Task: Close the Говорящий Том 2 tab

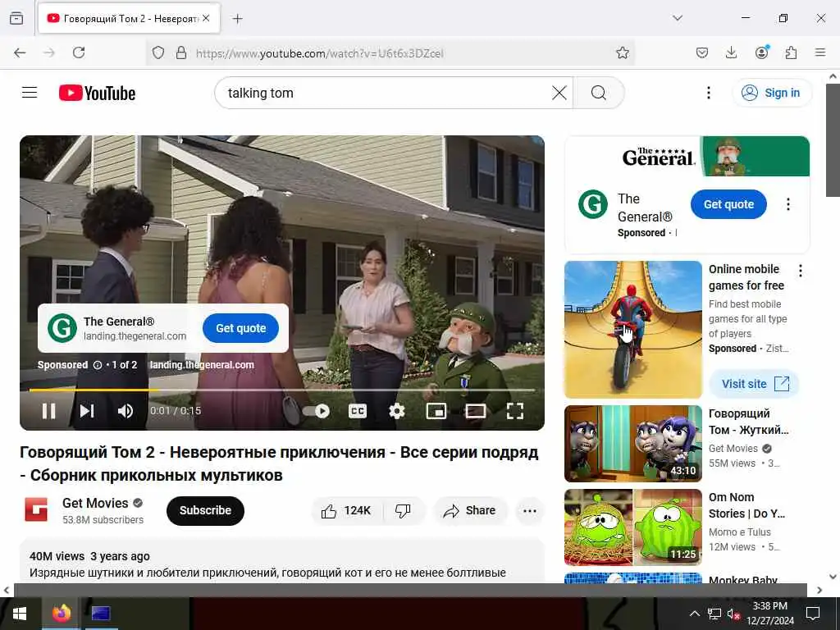Action: click(x=206, y=18)
